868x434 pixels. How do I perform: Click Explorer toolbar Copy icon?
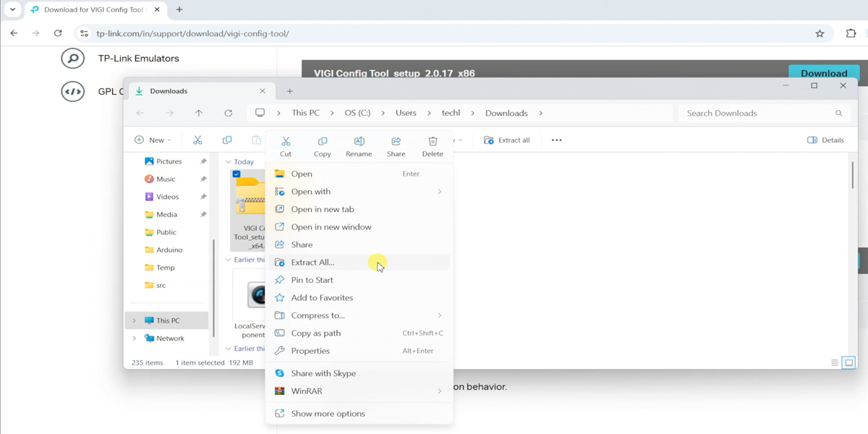tap(227, 140)
